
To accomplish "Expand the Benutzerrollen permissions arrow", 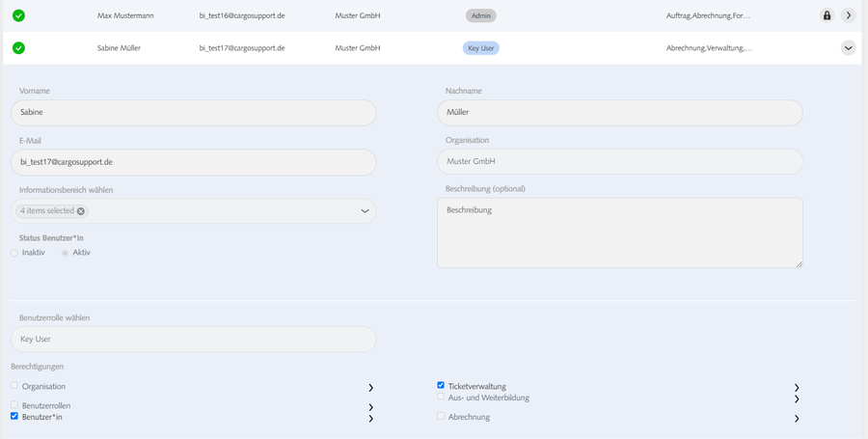I will tap(370, 407).
